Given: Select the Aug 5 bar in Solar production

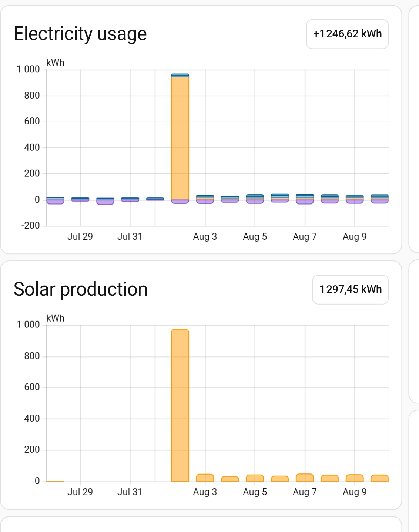Looking at the screenshot, I should [x=255, y=478].
